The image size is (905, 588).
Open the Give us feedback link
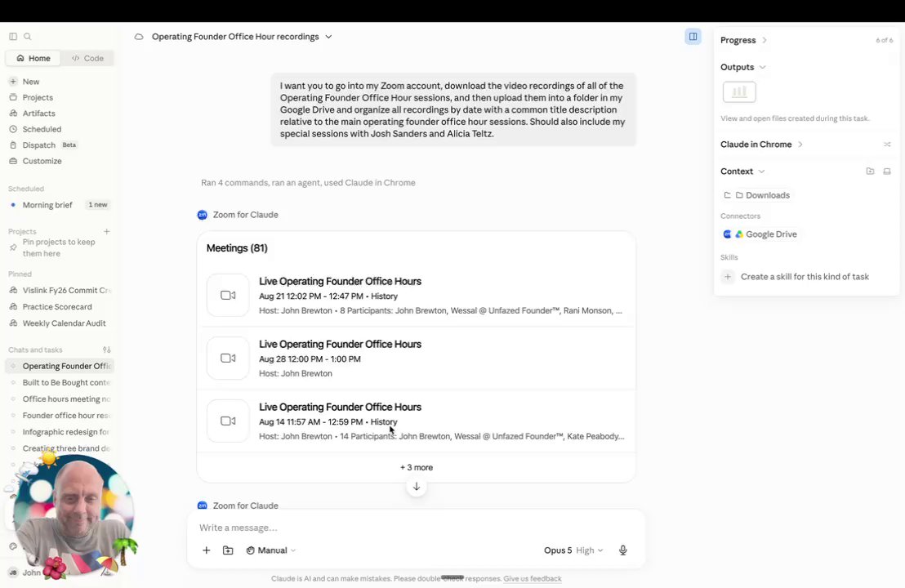point(533,579)
